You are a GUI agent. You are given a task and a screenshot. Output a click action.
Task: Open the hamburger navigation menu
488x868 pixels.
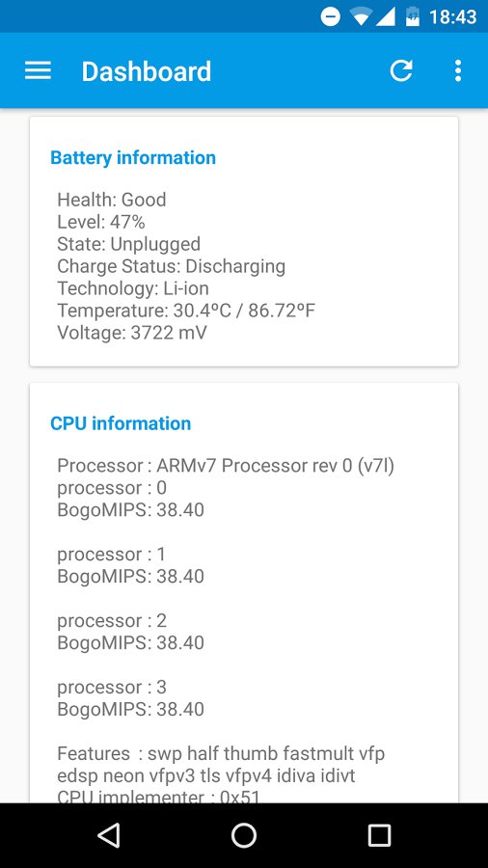38,70
